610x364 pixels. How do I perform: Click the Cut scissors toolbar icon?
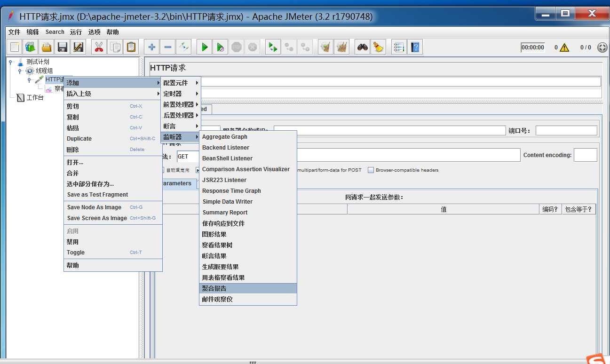[x=99, y=47]
